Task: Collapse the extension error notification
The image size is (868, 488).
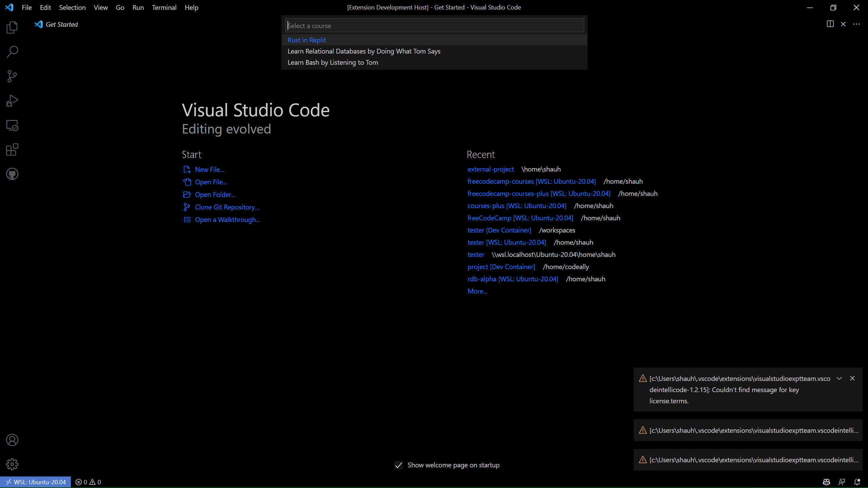Action: (x=839, y=378)
